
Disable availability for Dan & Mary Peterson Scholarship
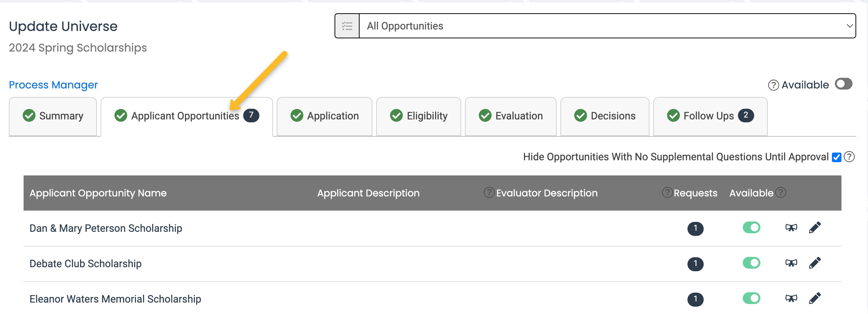pyautogui.click(x=752, y=228)
